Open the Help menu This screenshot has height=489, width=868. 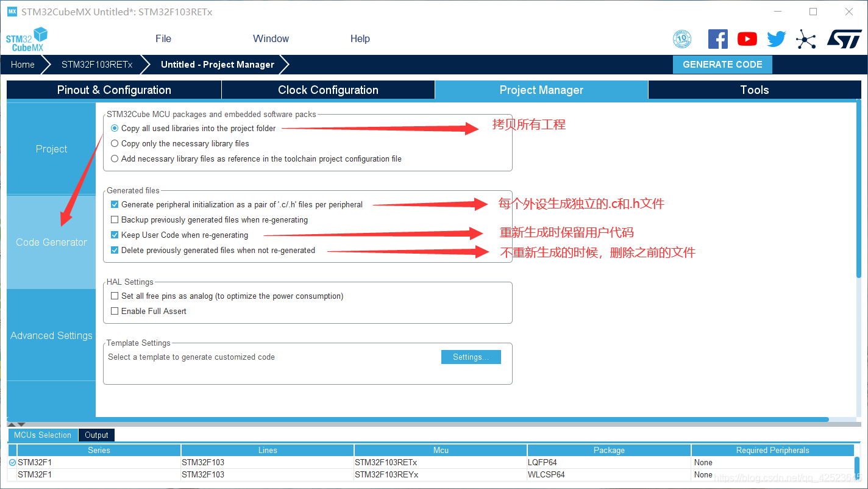coord(360,39)
